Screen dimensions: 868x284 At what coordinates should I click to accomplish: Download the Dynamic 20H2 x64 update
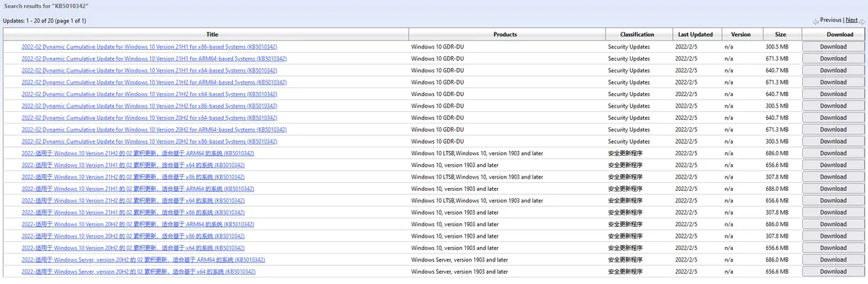coord(833,118)
